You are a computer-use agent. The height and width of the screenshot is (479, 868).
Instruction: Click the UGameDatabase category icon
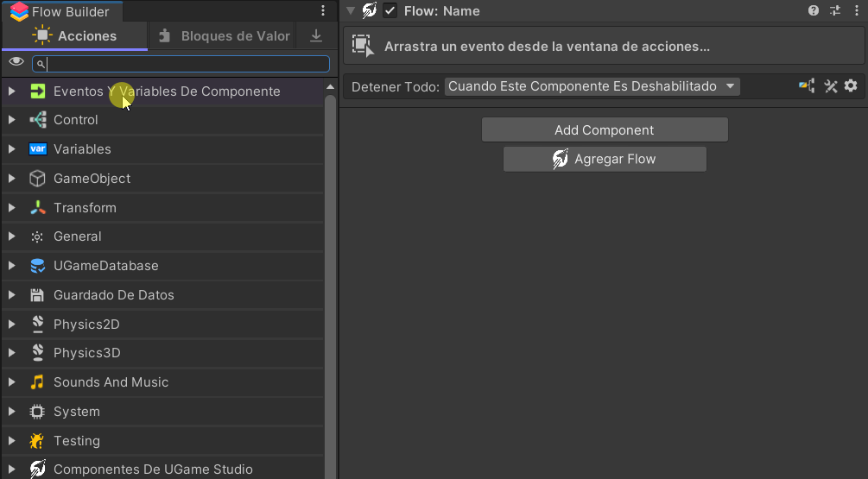tap(37, 266)
